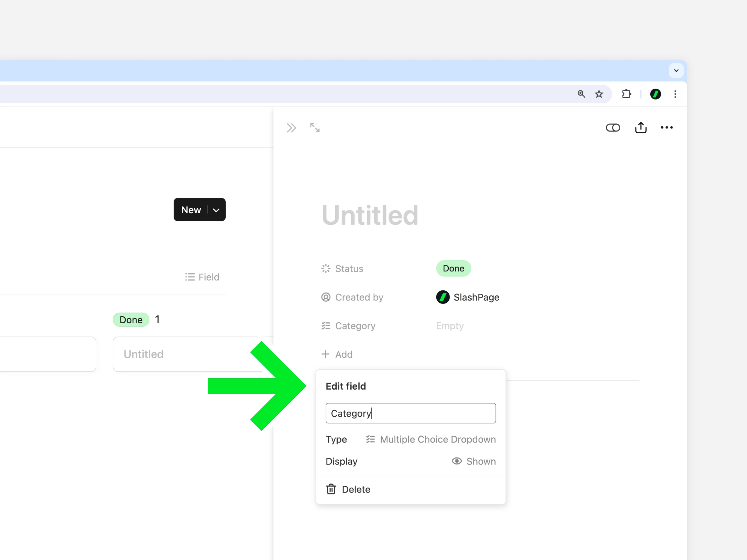Click the checklist icon beside Multiple Choice Dropdown
This screenshot has height=560, width=747.
pyautogui.click(x=371, y=439)
